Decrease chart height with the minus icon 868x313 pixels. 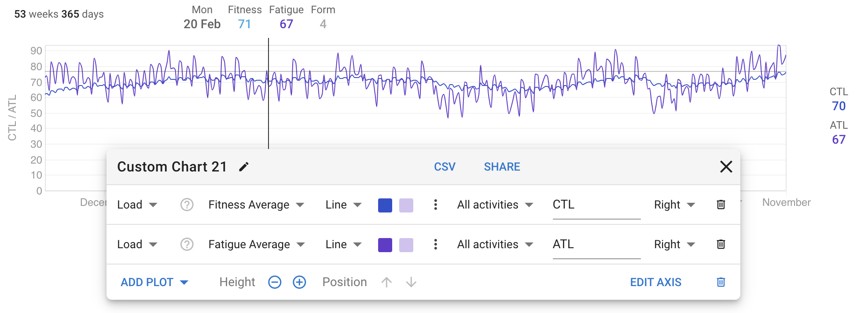(275, 282)
